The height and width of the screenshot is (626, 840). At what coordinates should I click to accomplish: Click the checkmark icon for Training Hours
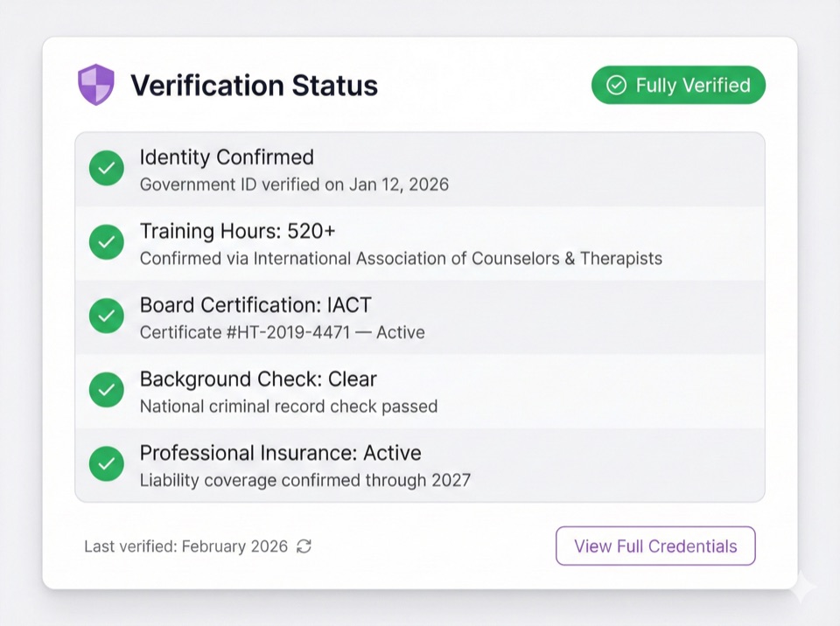tap(106, 242)
